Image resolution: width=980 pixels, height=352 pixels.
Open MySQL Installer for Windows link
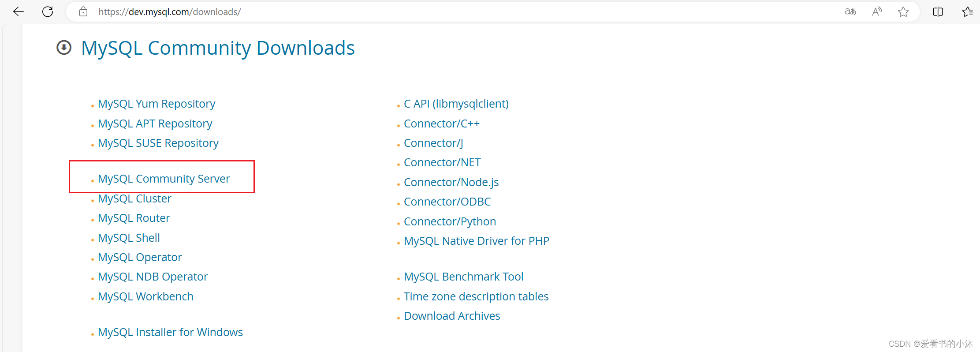pos(170,332)
